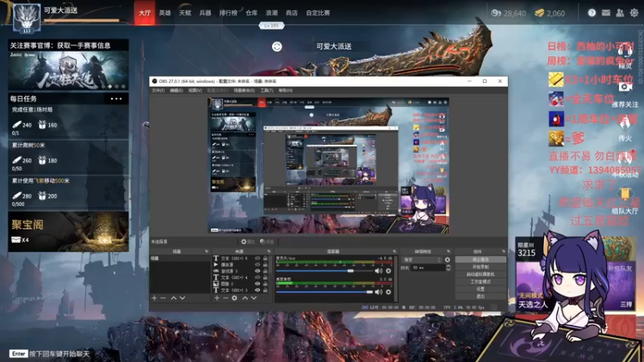The height and width of the screenshot is (362, 644).
Task: Toggle lock on 媒体源 source
Action: tap(266, 265)
